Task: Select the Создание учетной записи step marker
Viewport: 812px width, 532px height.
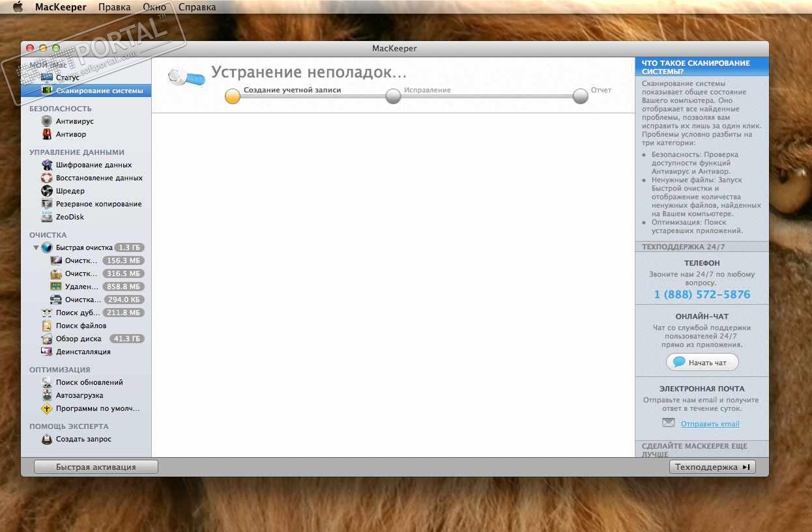Action: click(x=233, y=96)
